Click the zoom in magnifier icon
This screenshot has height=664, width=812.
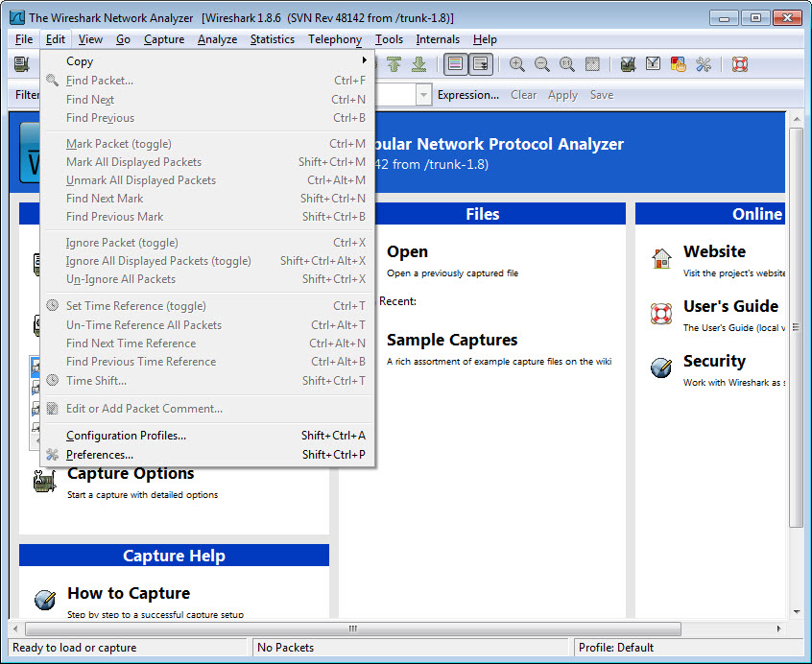pos(517,64)
